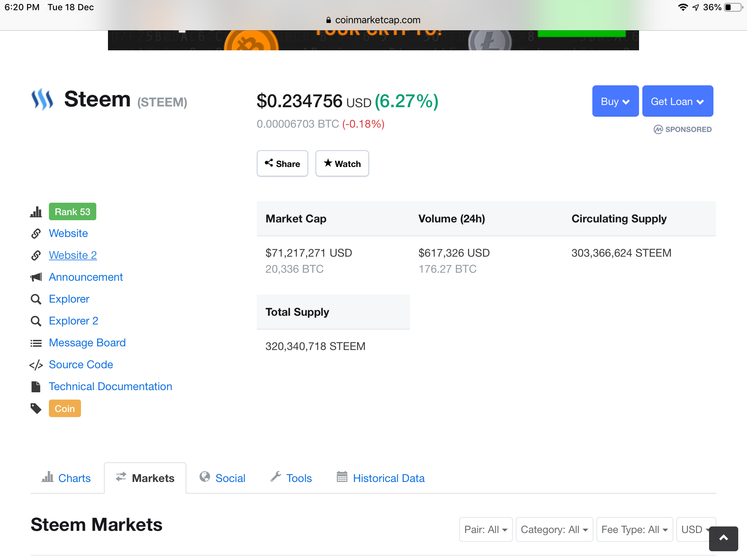Image resolution: width=747 pixels, height=560 pixels.
Task: Click the chain-link icon next to Website 2
Action: click(36, 255)
